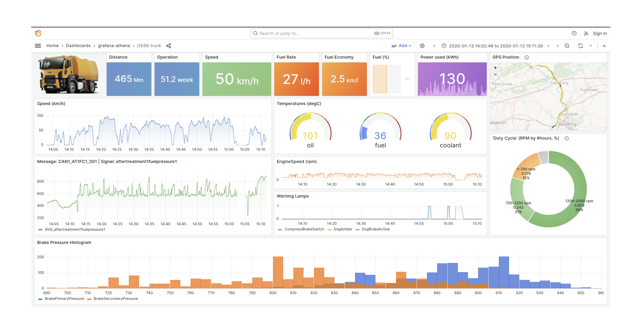Open the auto-refresh interval dropdown
644x329 pixels.
[x=591, y=45]
